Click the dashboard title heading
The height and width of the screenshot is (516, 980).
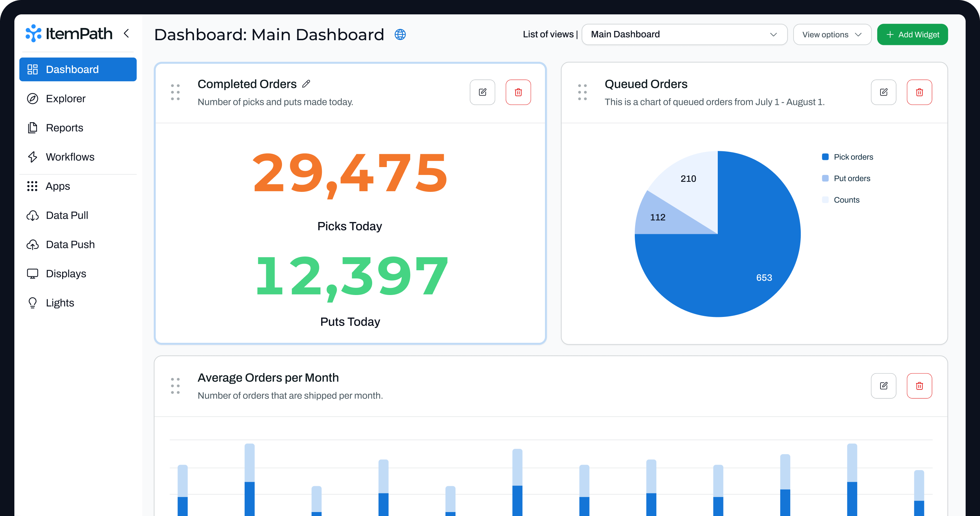[x=269, y=34]
